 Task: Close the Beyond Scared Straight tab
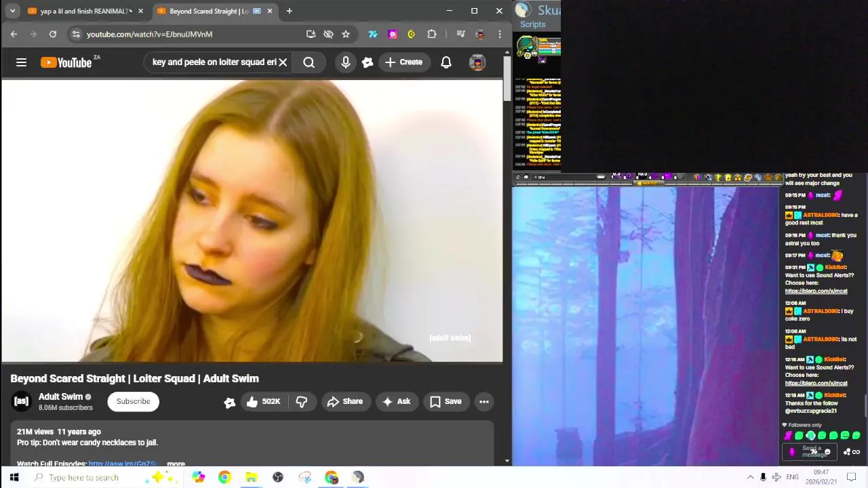(x=270, y=11)
